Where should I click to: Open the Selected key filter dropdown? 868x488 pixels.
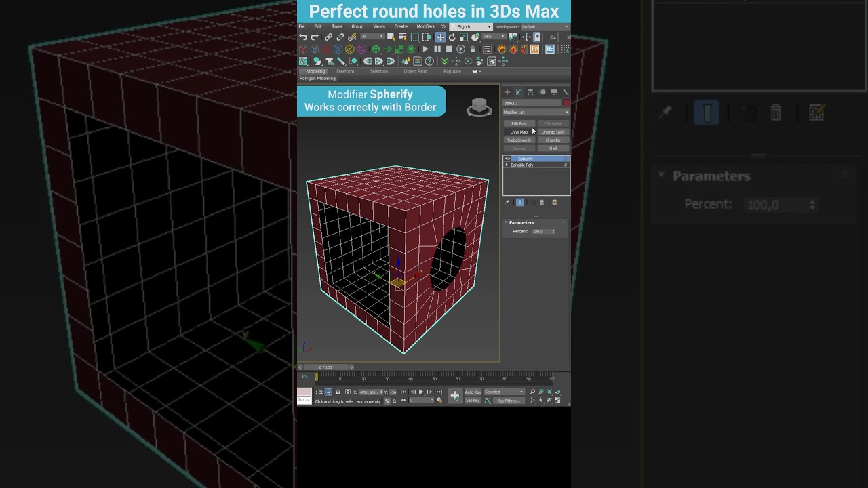504,392
